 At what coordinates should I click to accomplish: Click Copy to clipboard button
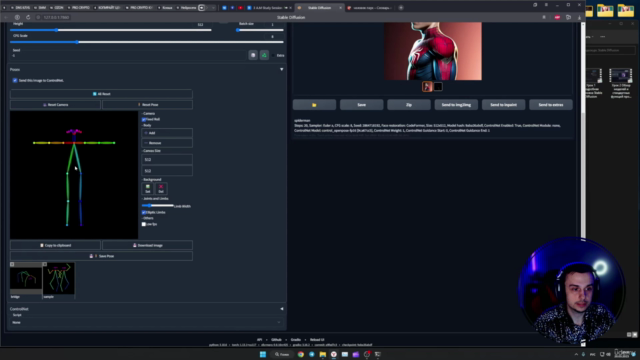55,245
